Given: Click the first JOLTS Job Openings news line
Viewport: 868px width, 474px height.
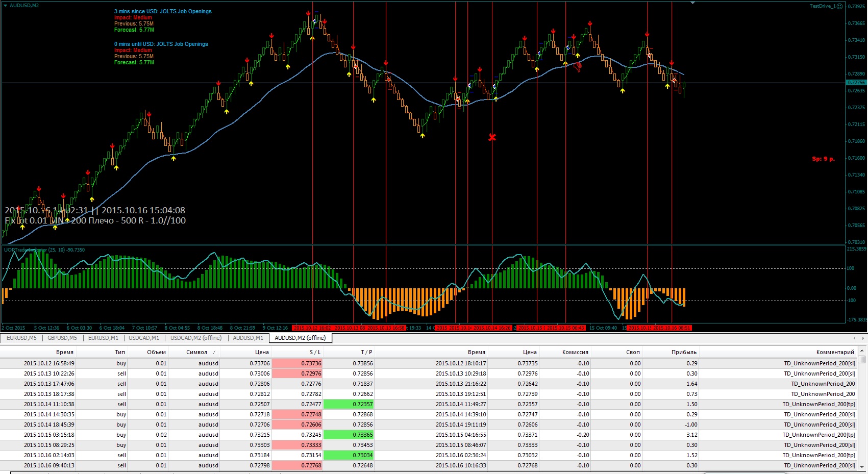Looking at the screenshot, I should (x=163, y=11).
